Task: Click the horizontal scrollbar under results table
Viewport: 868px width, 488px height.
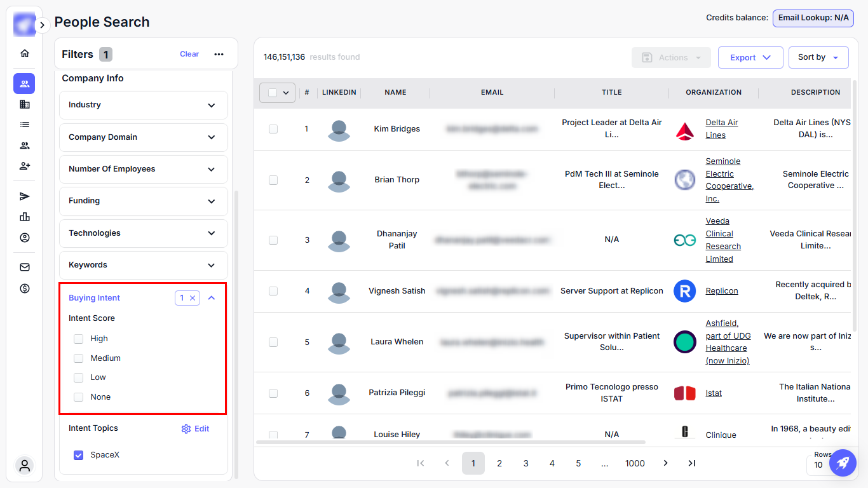Action: tap(451, 442)
